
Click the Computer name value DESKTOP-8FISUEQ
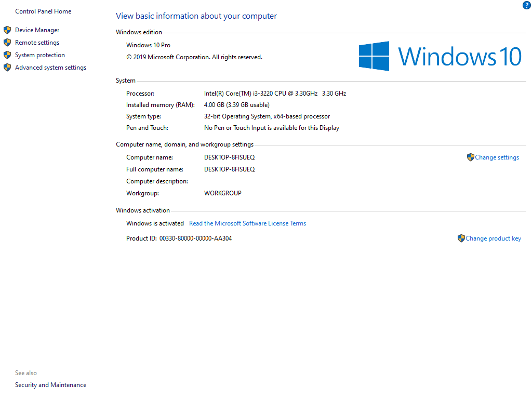(229, 157)
